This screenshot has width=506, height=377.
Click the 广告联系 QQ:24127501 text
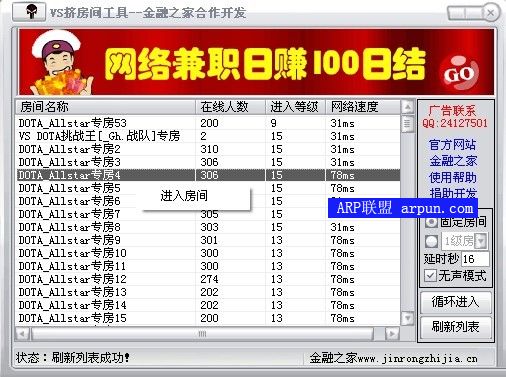point(455,117)
